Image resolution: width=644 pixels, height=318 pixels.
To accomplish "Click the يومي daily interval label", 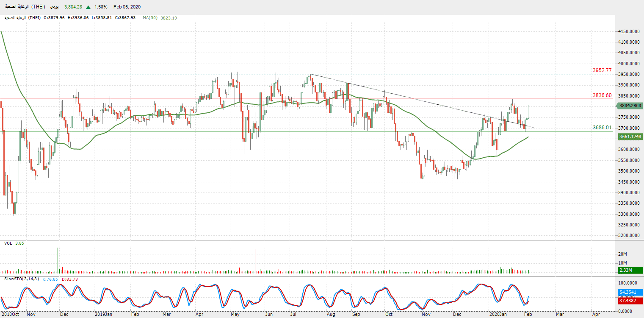I will (55, 7).
